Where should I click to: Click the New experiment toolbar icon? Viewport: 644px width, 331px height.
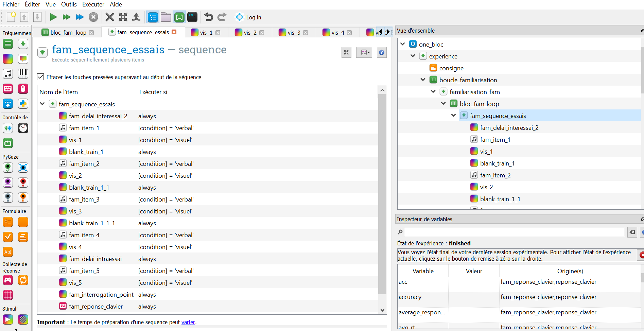point(11,17)
